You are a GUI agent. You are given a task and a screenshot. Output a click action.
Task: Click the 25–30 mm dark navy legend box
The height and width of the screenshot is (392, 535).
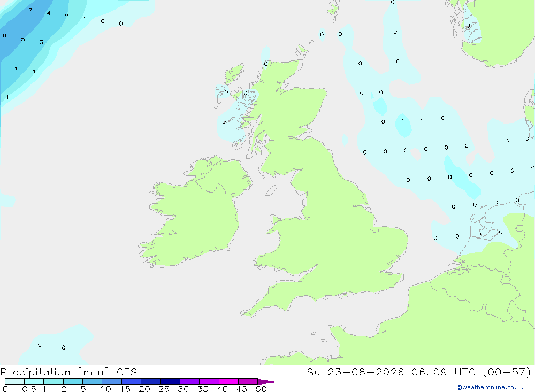[x=170, y=381]
